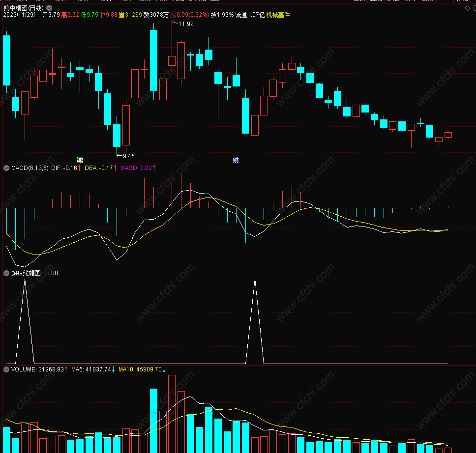The width and height of the screenshot is (476, 453).
Task: Select the MACD: 0.02 value
Action: [x=136, y=168]
